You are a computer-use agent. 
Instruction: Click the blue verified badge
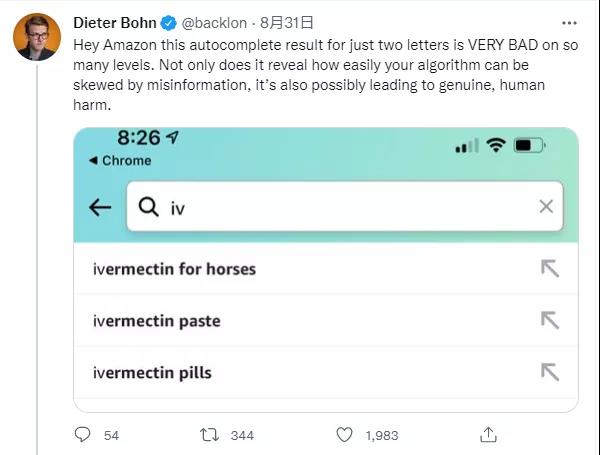pyautogui.click(x=172, y=21)
